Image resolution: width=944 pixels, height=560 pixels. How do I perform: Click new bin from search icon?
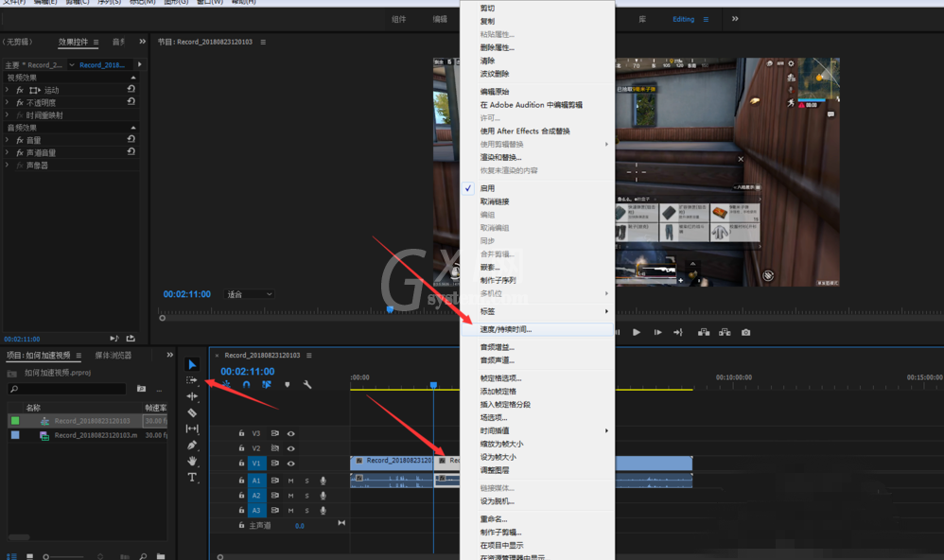point(141,389)
